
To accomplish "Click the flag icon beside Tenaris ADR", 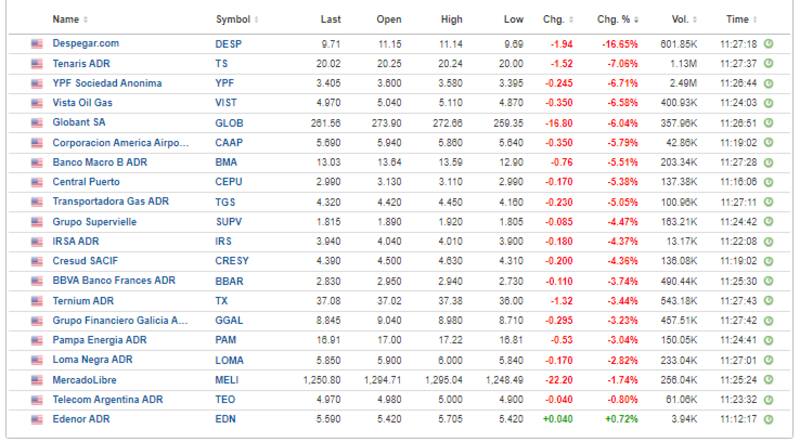I will click(x=38, y=64).
